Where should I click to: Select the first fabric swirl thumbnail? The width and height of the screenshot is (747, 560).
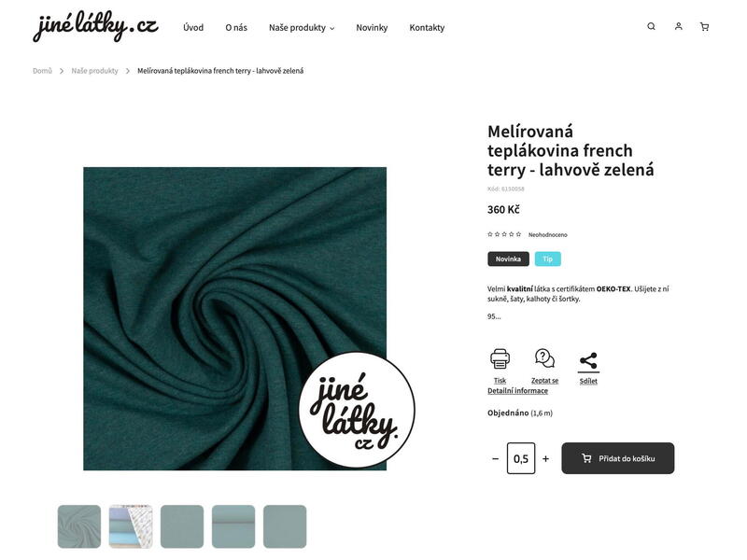(x=79, y=526)
